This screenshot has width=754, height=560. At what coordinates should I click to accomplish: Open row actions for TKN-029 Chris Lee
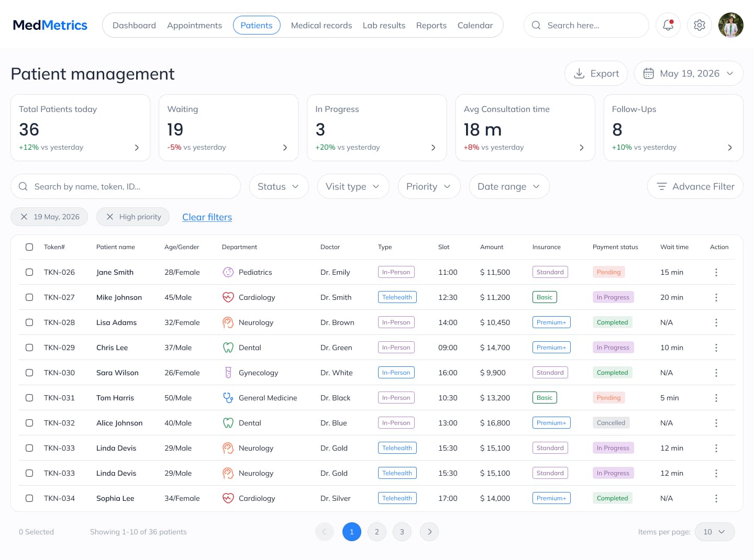pyautogui.click(x=716, y=348)
